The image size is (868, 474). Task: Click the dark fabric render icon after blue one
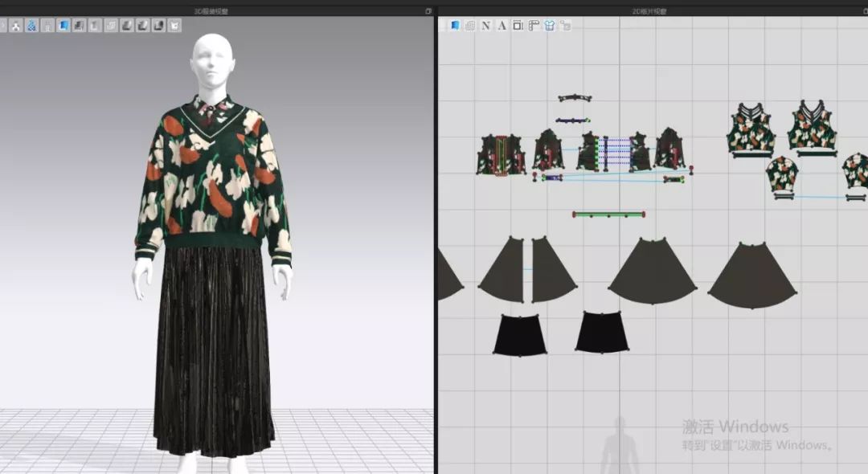pos(79,26)
